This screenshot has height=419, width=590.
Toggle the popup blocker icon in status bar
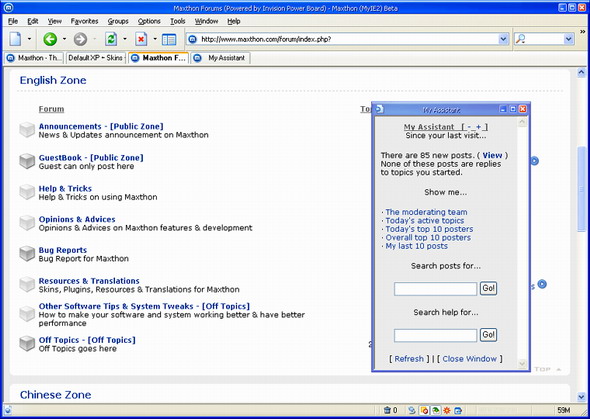[x=424, y=410]
